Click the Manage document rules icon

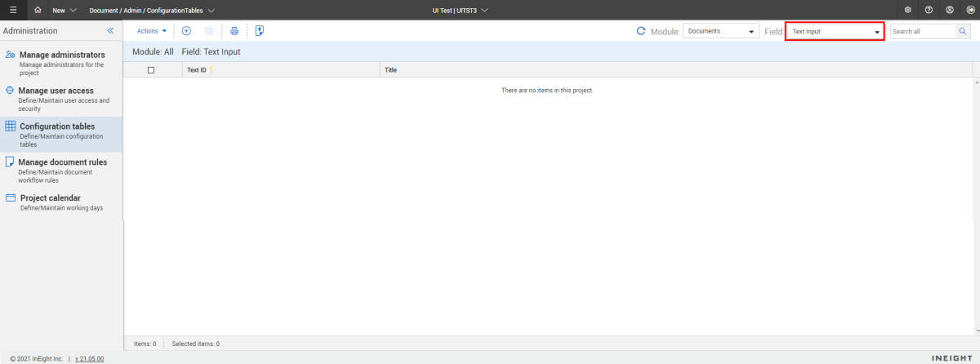pos(10,162)
